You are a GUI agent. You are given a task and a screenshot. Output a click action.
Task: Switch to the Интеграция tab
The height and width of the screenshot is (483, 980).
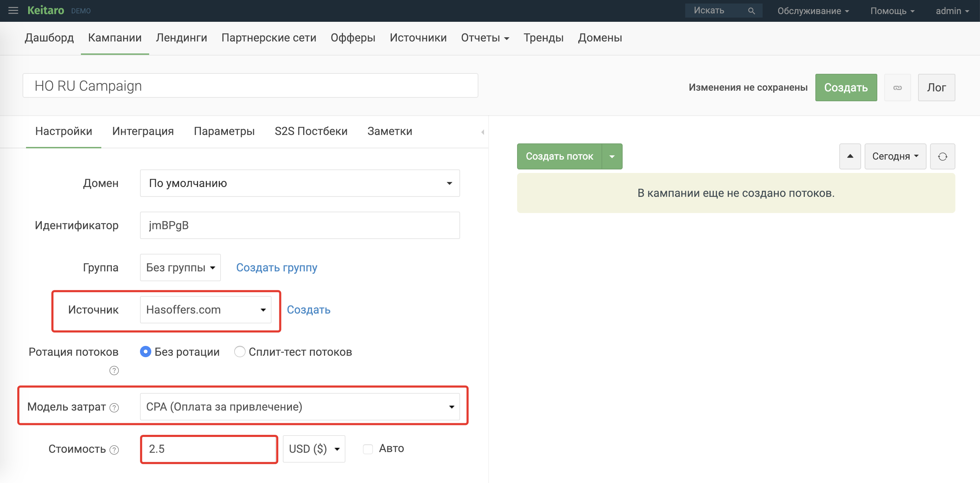pyautogui.click(x=143, y=131)
